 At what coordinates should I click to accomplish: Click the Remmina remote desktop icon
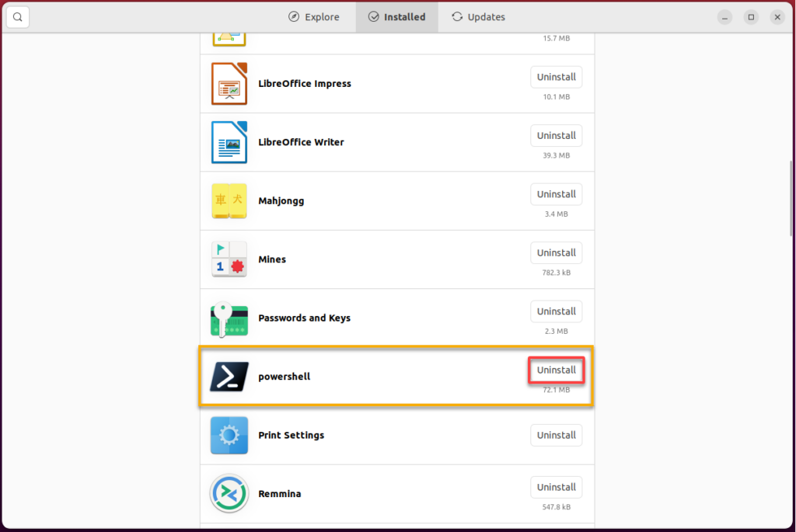click(229, 493)
